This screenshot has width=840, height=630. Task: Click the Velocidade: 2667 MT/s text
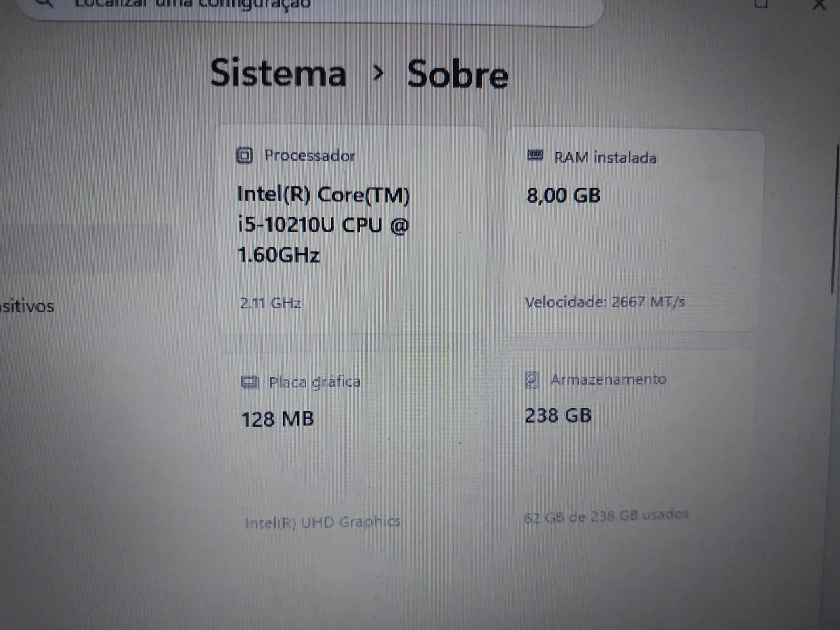coord(605,302)
